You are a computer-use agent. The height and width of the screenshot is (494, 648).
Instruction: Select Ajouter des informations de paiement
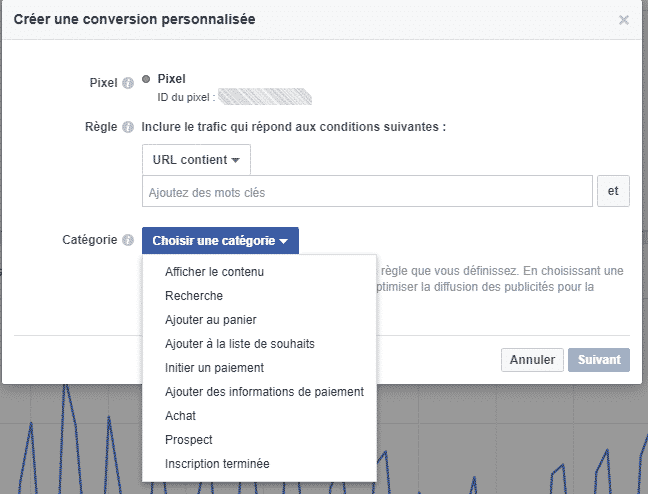pyautogui.click(x=264, y=392)
